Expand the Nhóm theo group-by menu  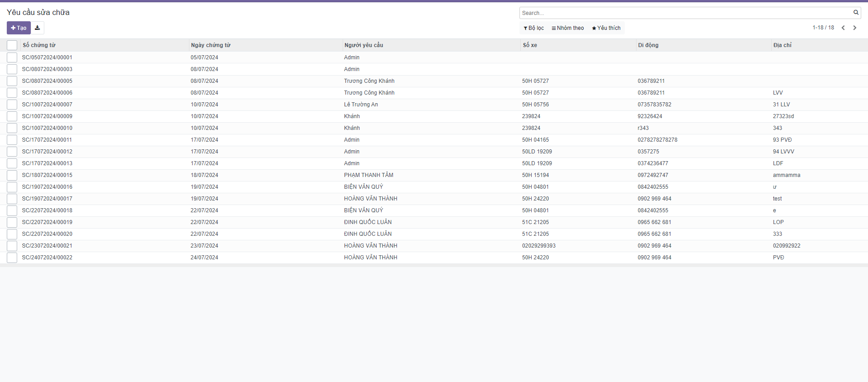(x=568, y=28)
